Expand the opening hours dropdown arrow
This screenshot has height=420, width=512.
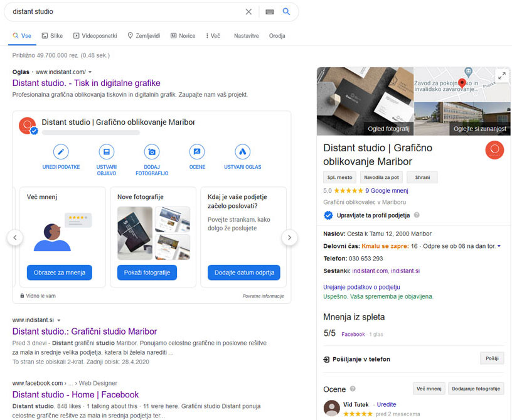click(x=499, y=246)
